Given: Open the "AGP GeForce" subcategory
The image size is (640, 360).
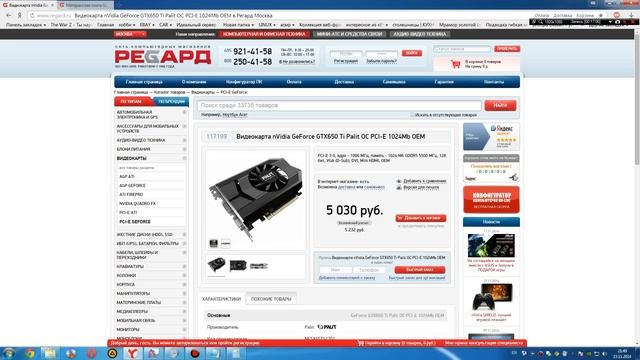Looking at the screenshot, I should coord(132,186).
